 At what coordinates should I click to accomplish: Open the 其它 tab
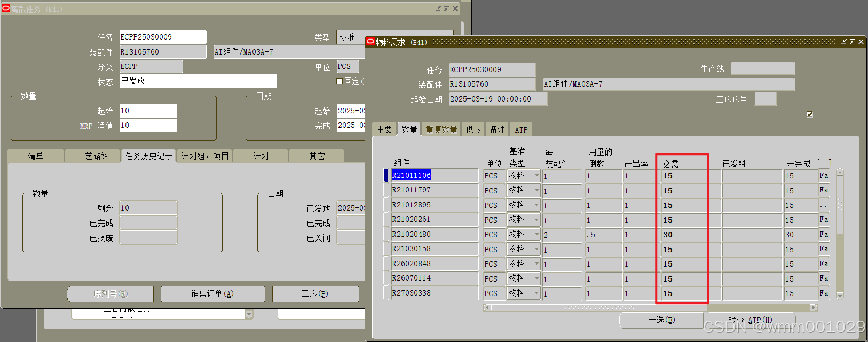[317, 156]
